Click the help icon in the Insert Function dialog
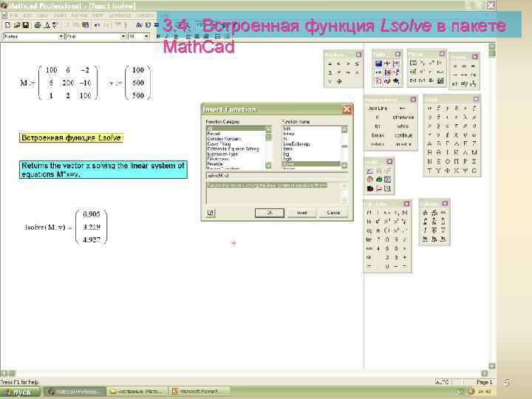 (211, 213)
